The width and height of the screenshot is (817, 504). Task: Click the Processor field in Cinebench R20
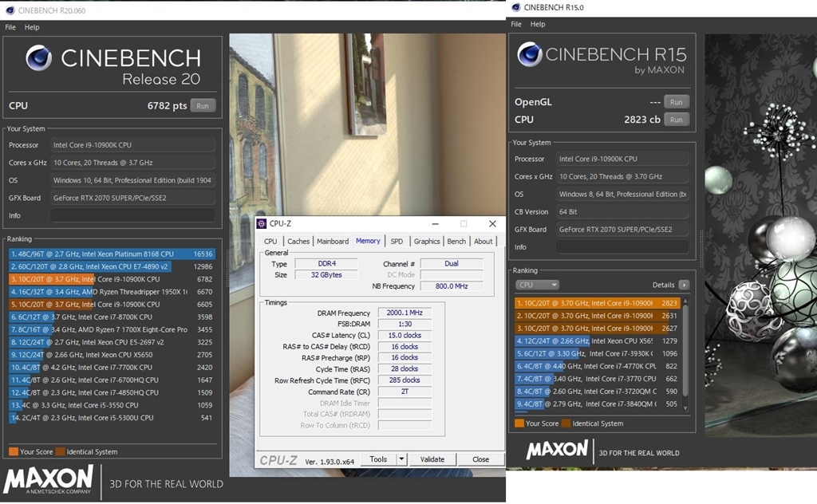pos(133,145)
